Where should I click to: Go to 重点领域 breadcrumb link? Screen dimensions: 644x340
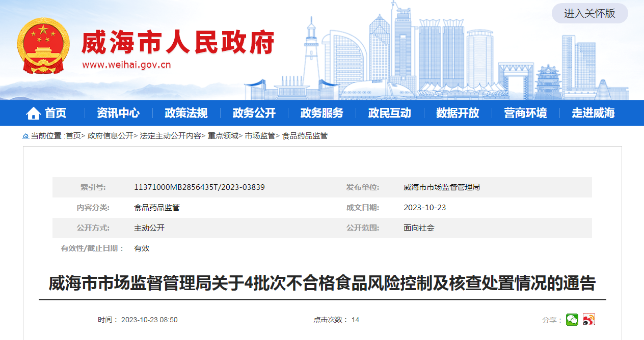[x=223, y=136]
